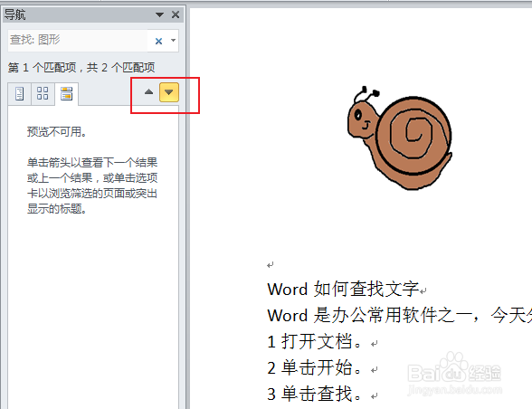Switch to the browse pages thumbnails tab
Viewport: 532px width, 409px height.
point(43,93)
